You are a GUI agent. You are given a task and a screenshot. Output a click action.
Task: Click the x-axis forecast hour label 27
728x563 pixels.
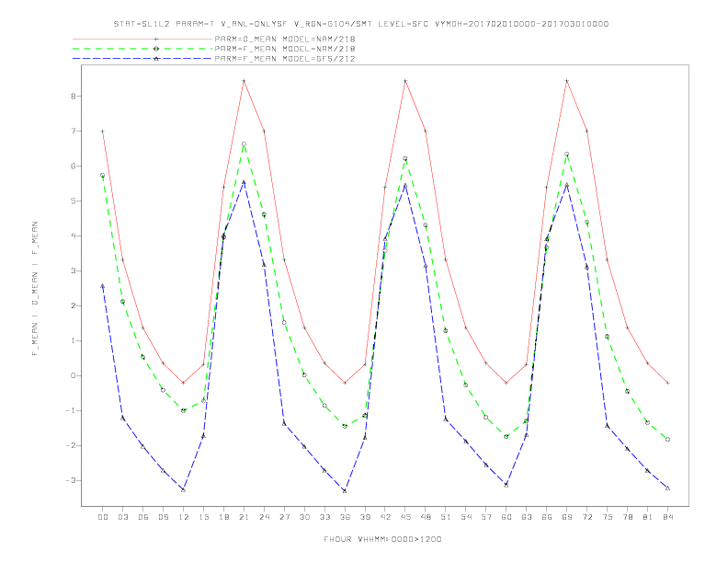(x=284, y=517)
